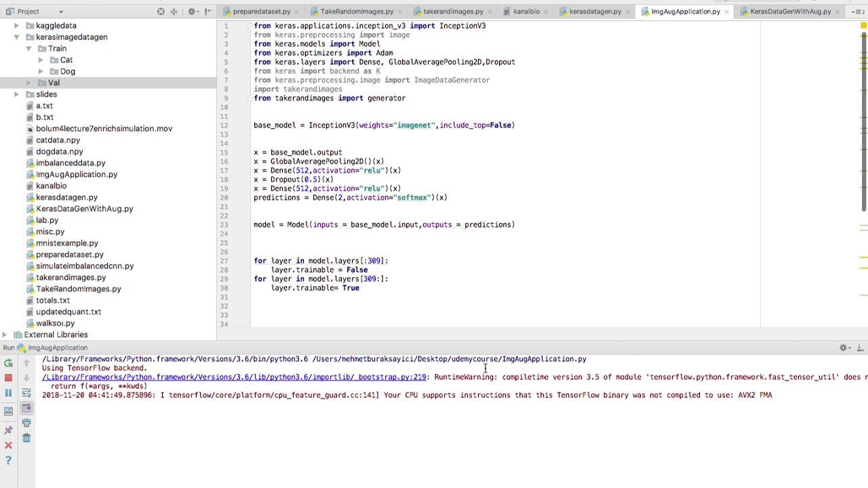Open misc.py file

click(50, 232)
